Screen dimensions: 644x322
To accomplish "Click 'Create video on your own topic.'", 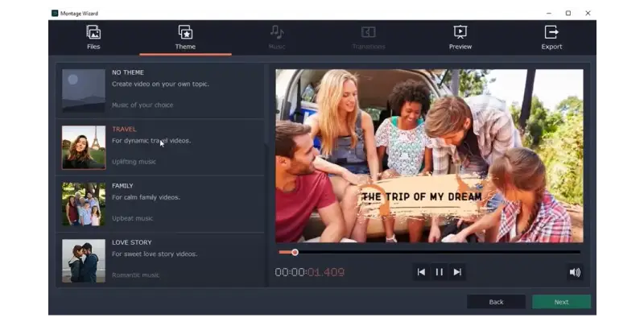I will tap(160, 84).
